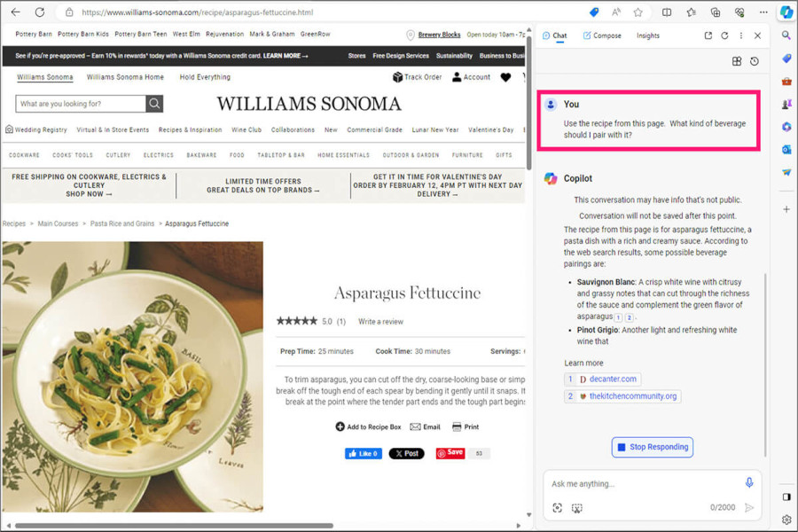The width and height of the screenshot is (798, 532).
Task: Click the asparagus fettuccine recipe photo
Action: pos(133,377)
